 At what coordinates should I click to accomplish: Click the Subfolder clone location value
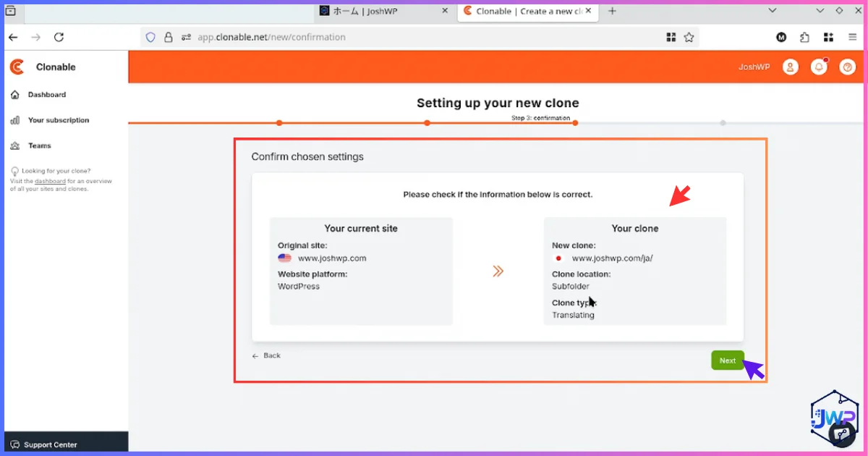(571, 286)
